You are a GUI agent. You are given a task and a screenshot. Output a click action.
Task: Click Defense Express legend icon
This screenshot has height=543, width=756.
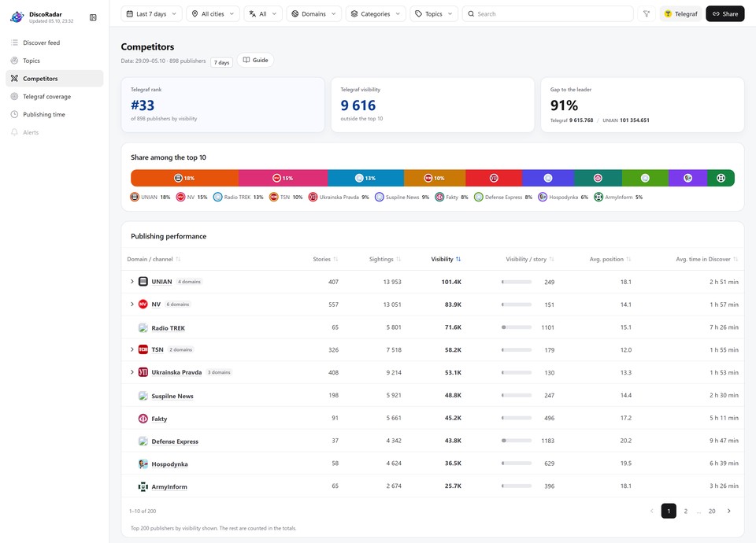[x=479, y=197]
